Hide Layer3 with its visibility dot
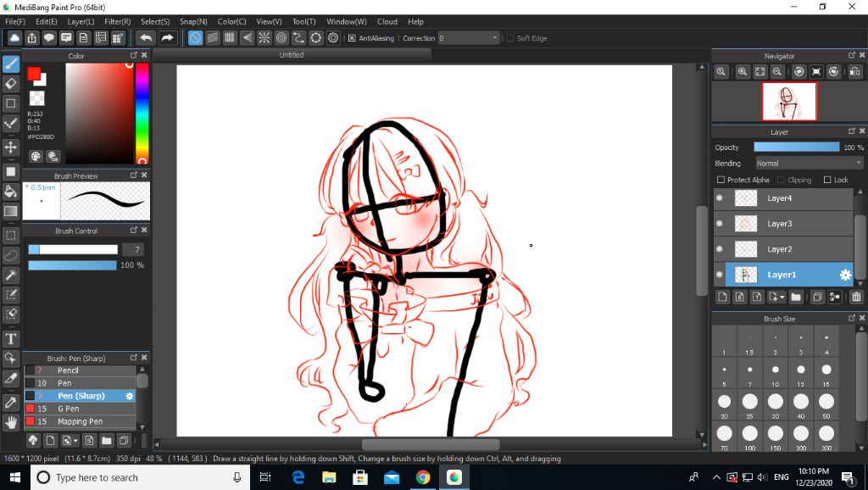 [x=720, y=223]
